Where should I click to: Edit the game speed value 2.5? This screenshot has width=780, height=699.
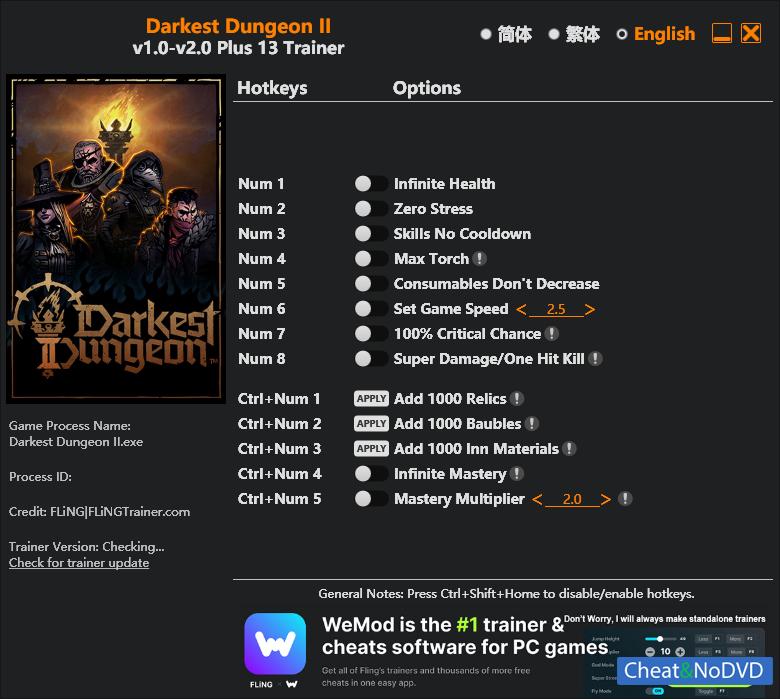point(556,309)
